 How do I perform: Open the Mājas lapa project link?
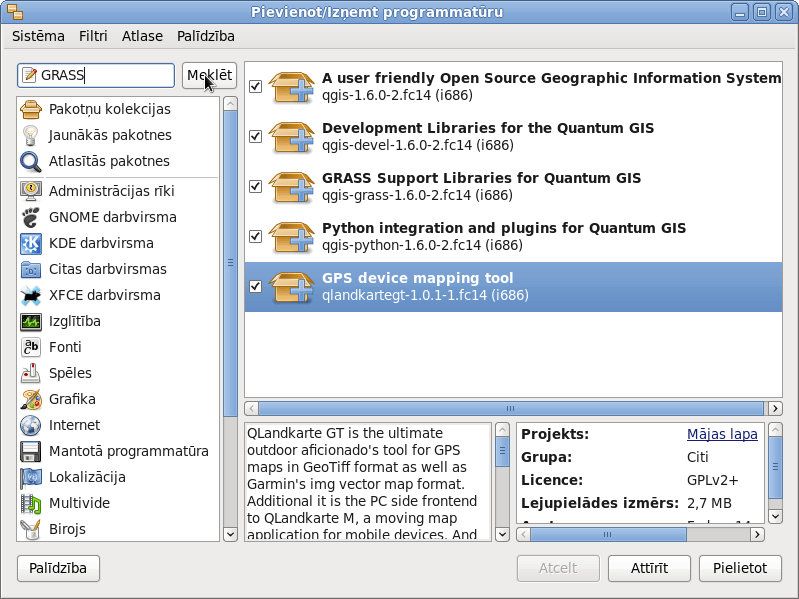tap(722, 434)
